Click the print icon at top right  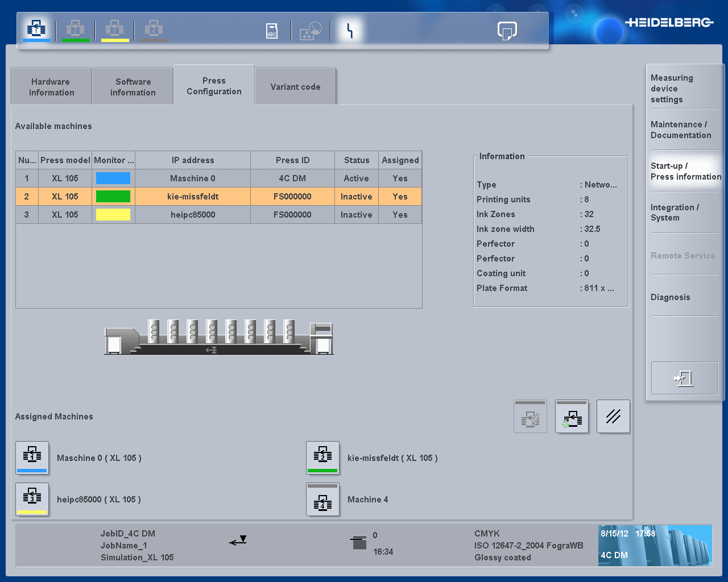[x=507, y=31]
